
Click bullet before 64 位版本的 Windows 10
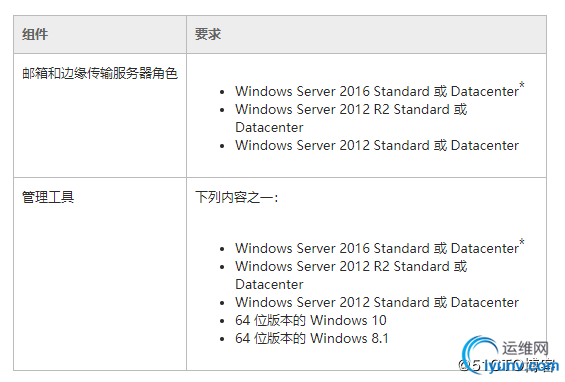tap(222, 321)
